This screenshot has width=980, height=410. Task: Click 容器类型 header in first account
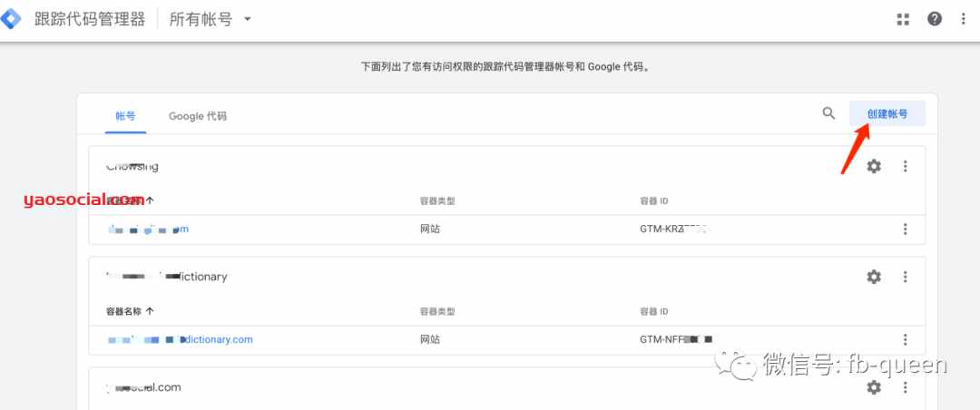pos(436,200)
